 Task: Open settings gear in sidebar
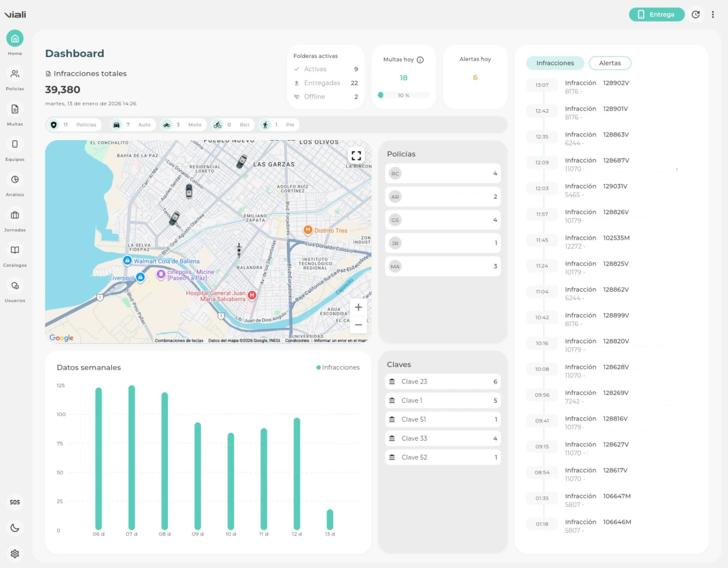click(15, 554)
